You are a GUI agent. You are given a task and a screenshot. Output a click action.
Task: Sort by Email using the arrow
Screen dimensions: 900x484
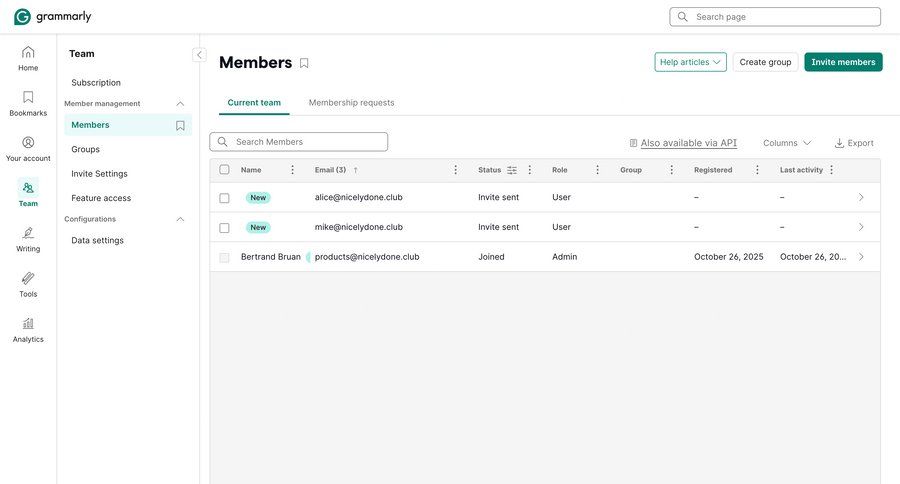(355, 170)
